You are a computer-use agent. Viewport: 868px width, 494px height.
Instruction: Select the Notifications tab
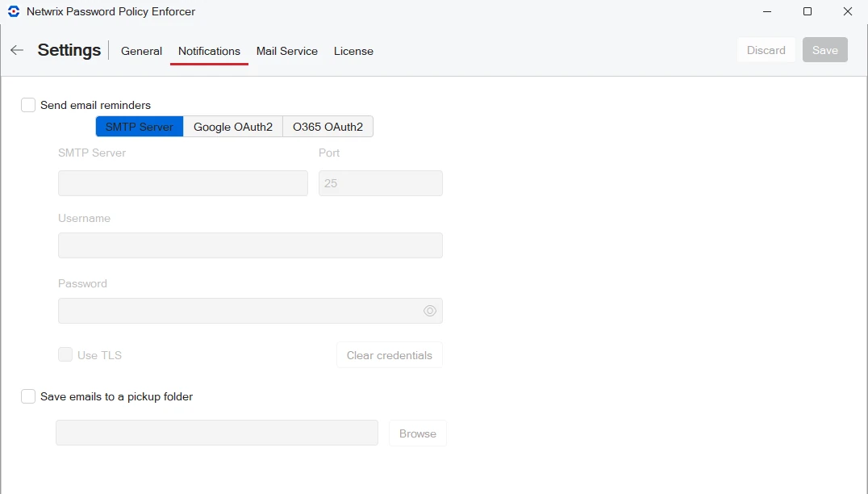coord(209,51)
